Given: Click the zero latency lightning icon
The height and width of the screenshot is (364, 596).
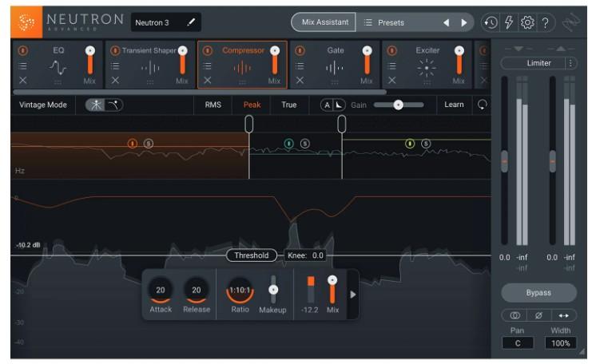Looking at the screenshot, I should [509, 22].
